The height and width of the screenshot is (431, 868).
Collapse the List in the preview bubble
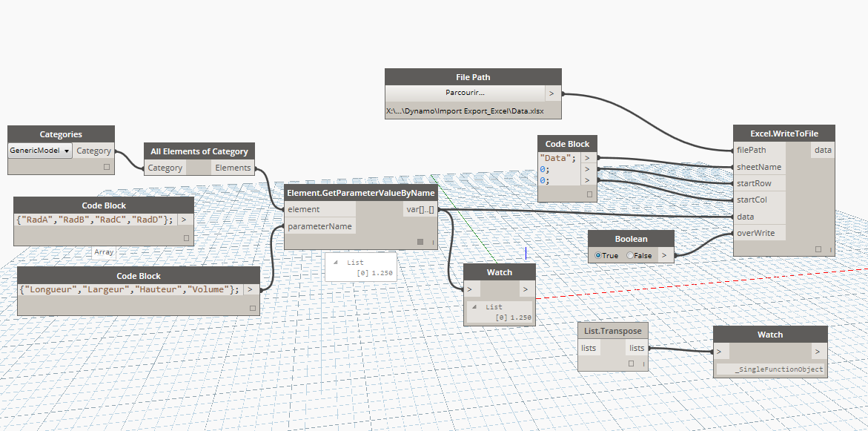tap(334, 263)
